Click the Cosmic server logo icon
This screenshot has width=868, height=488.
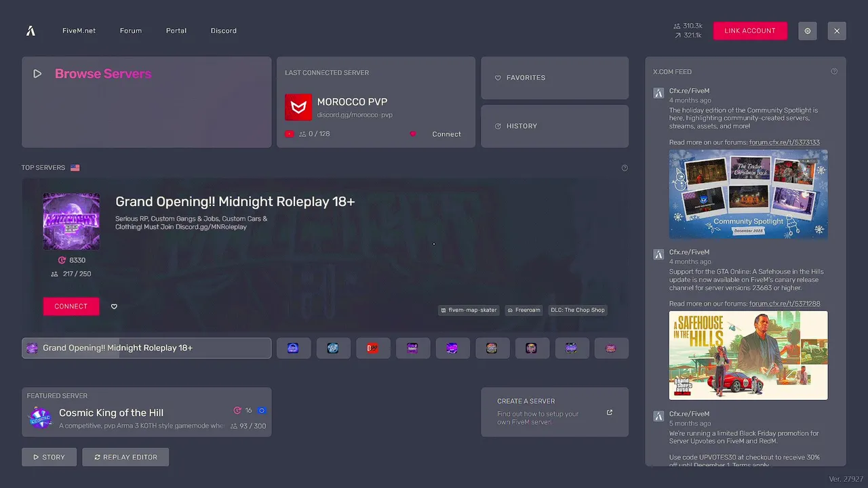click(x=40, y=418)
